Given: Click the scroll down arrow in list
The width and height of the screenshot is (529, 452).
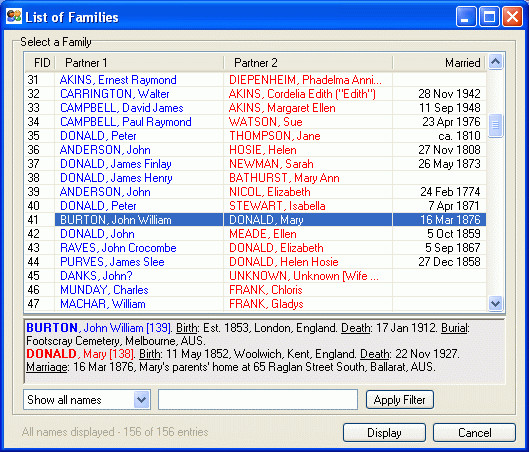Looking at the screenshot, I should pyautogui.click(x=495, y=303).
